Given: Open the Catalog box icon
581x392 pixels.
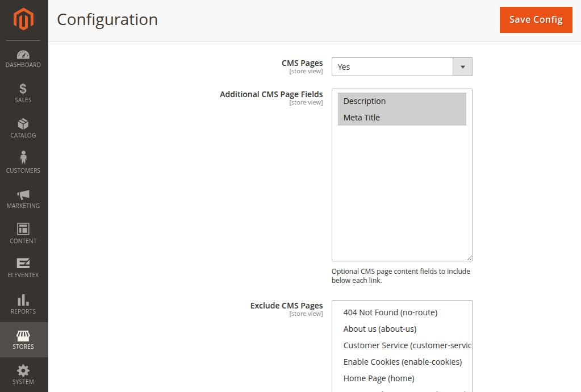Looking at the screenshot, I should click(23, 124).
